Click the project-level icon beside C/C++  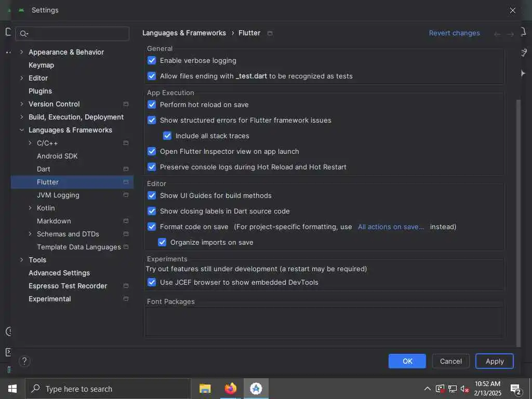click(x=126, y=143)
